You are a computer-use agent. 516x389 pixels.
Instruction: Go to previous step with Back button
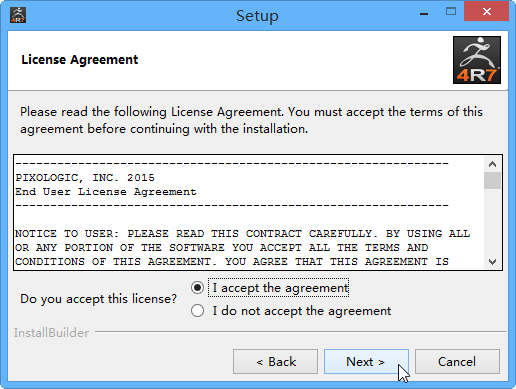coord(275,362)
